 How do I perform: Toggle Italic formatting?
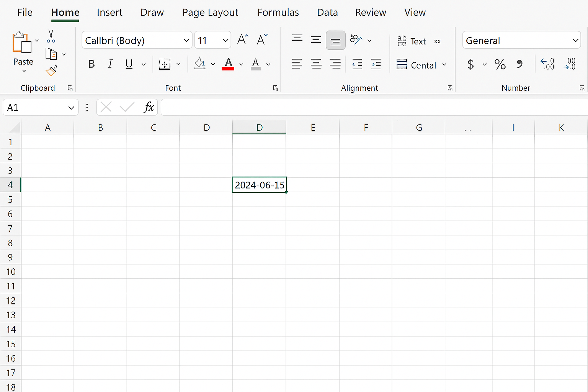110,64
